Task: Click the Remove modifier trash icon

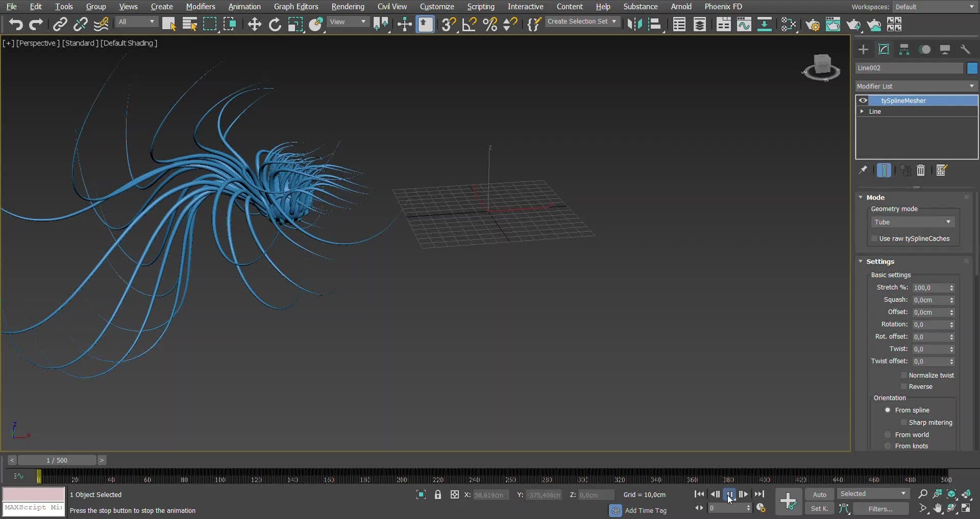Action: [921, 171]
